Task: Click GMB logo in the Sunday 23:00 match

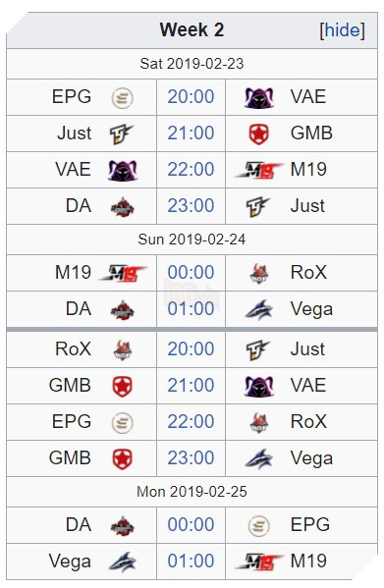Action: 122,459
